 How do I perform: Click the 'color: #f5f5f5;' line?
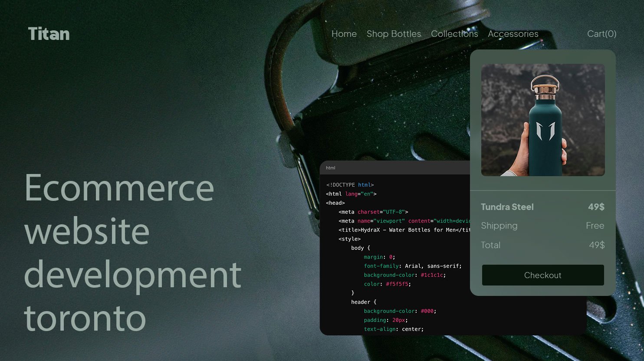387,284
